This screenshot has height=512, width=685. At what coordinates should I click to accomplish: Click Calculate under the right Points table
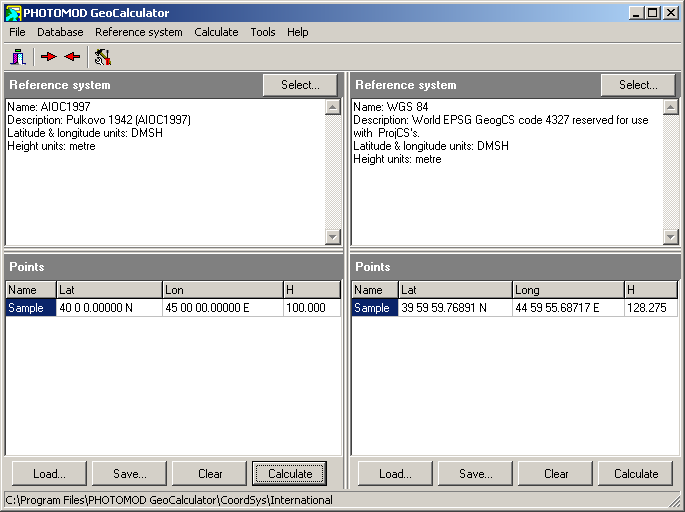(x=636, y=474)
